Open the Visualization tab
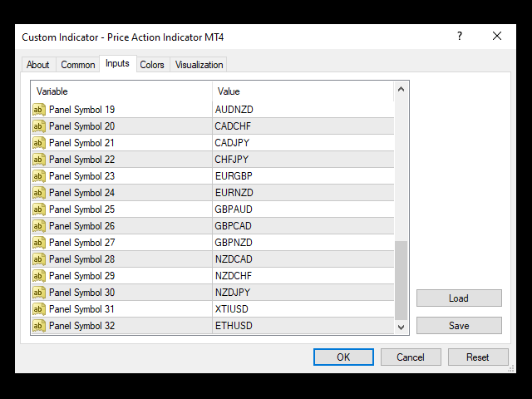The width and height of the screenshot is (532, 399). click(199, 65)
